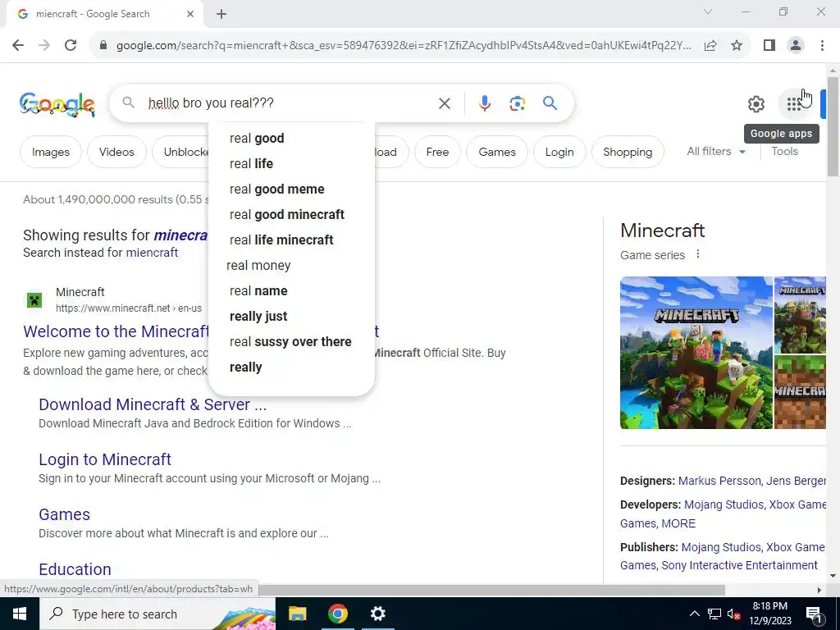Click in the Google search input field
Viewport: 840px width, 630px height.
[290, 103]
